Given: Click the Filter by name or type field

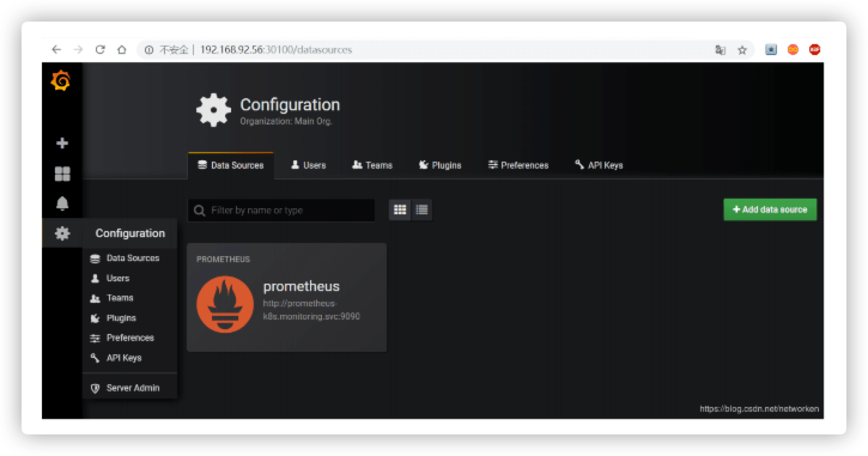Looking at the screenshot, I should (281, 211).
